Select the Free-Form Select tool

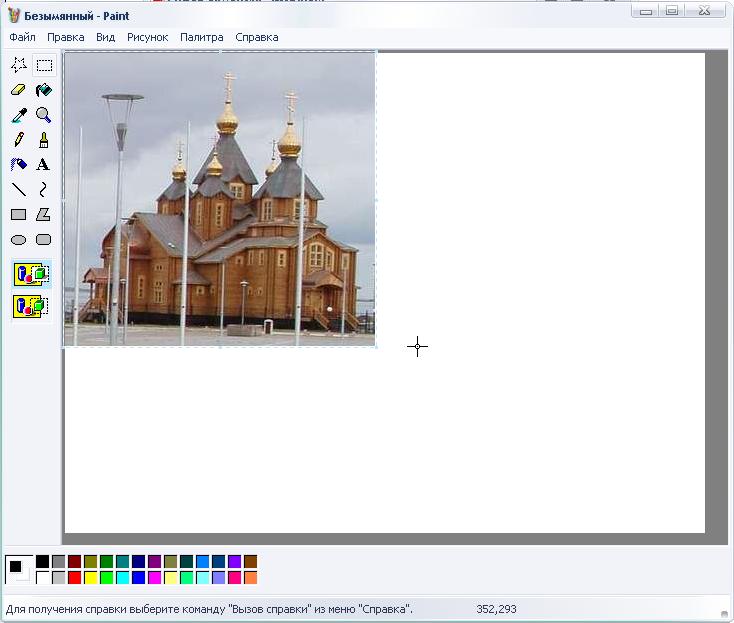(x=18, y=66)
